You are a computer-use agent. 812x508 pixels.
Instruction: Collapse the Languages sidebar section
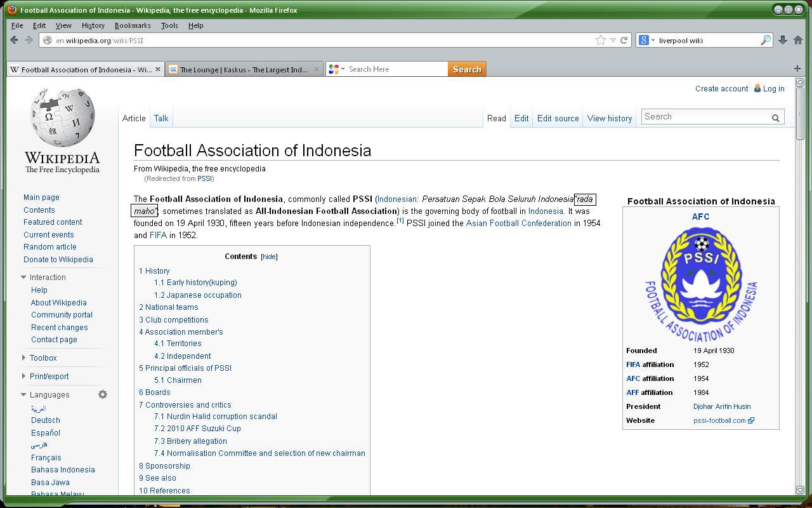(23, 394)
